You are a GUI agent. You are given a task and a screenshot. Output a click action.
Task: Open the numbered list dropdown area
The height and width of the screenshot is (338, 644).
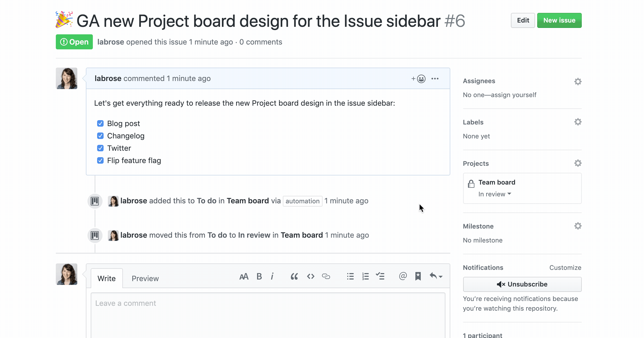pos(365,276)
